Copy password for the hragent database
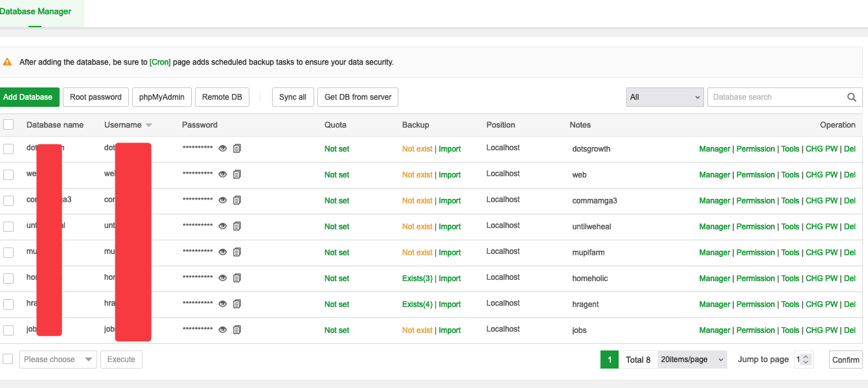 click(x=237, y=304)
